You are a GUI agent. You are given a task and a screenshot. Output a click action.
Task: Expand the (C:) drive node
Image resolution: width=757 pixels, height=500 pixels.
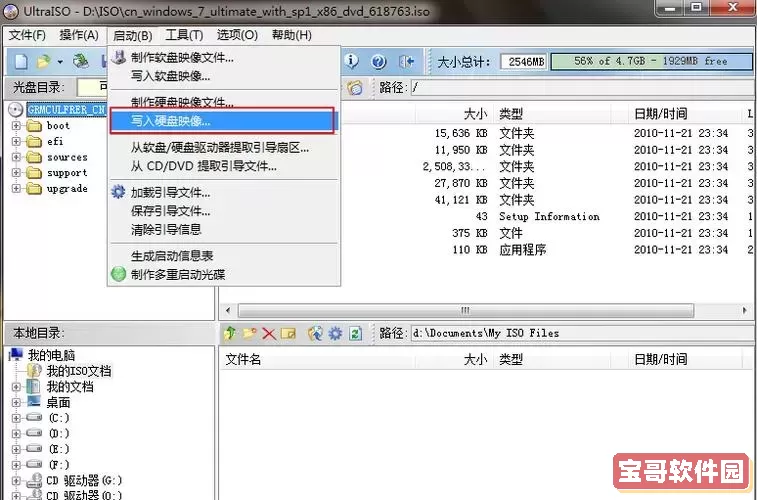[x=16, y=417]
